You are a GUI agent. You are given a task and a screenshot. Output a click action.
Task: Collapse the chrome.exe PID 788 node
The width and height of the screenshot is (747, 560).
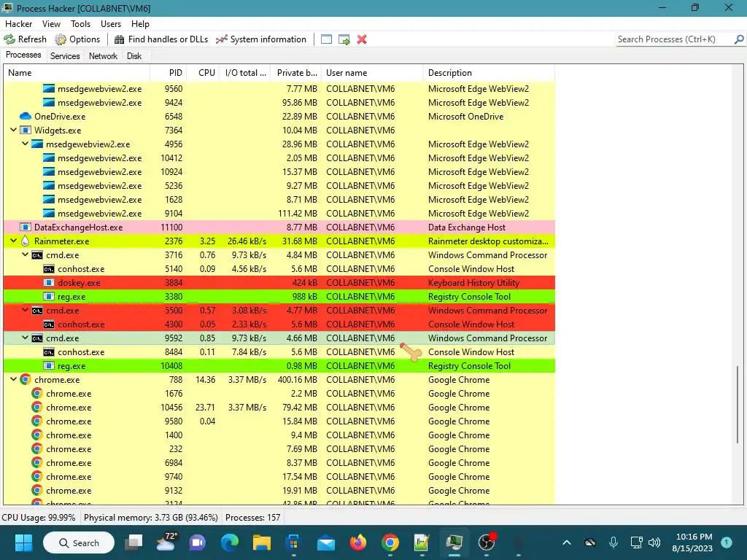click(x=13, y=379)
